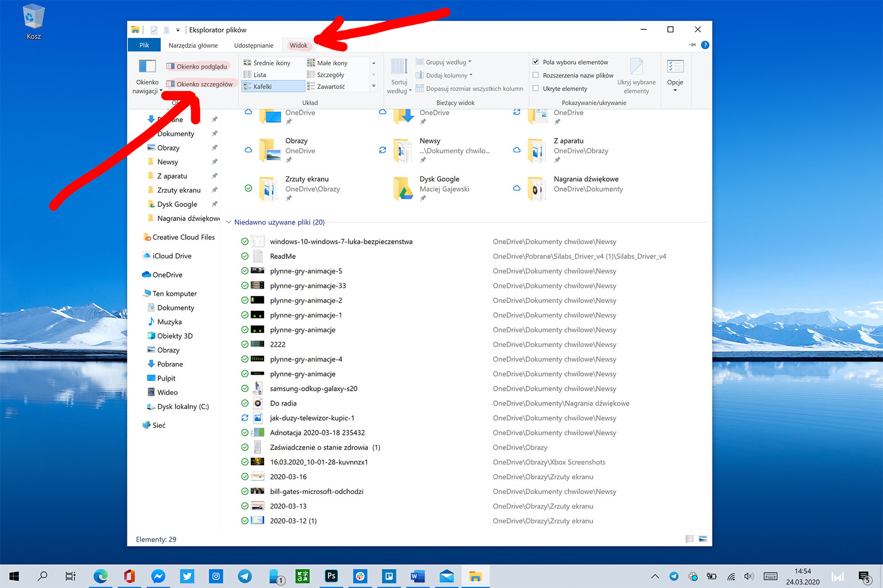Expand the layout gallery more arrow
883x588 pixels.
click(374, 86)
